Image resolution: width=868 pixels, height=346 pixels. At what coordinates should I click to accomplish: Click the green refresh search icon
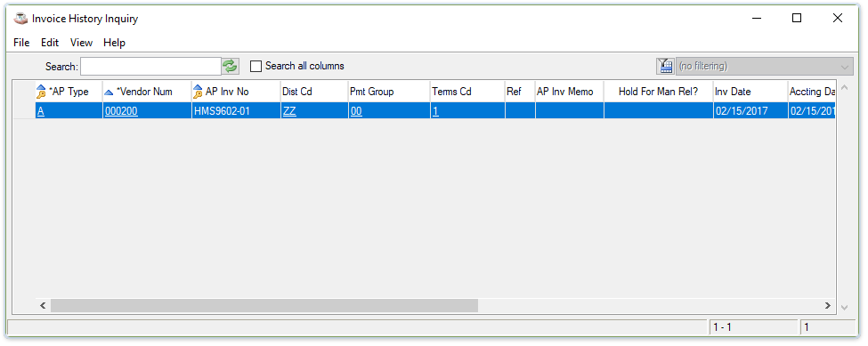tap(231, 67)
